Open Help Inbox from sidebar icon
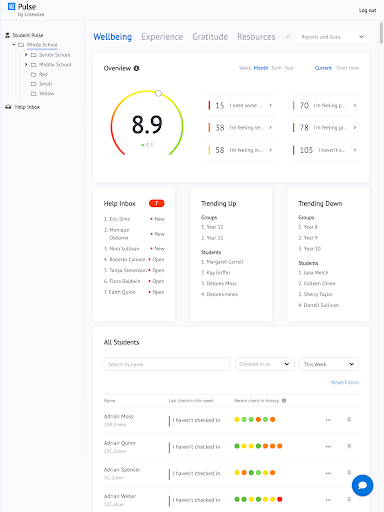This screenshot has width=384, height=512. 8,107
